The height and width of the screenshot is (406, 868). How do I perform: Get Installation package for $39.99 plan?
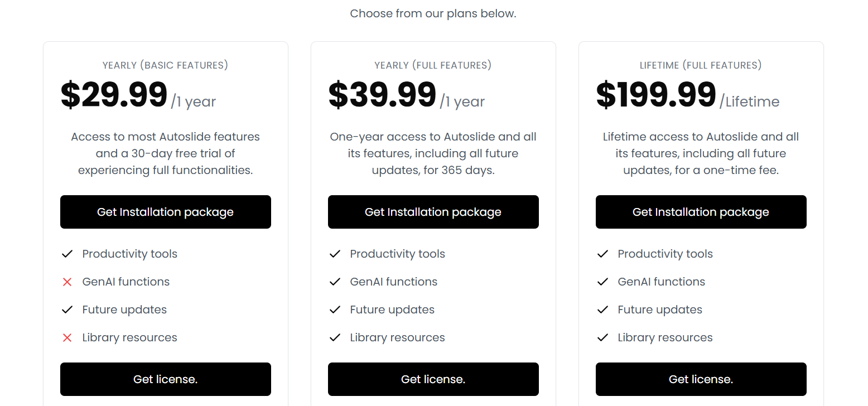coord(433,212)
